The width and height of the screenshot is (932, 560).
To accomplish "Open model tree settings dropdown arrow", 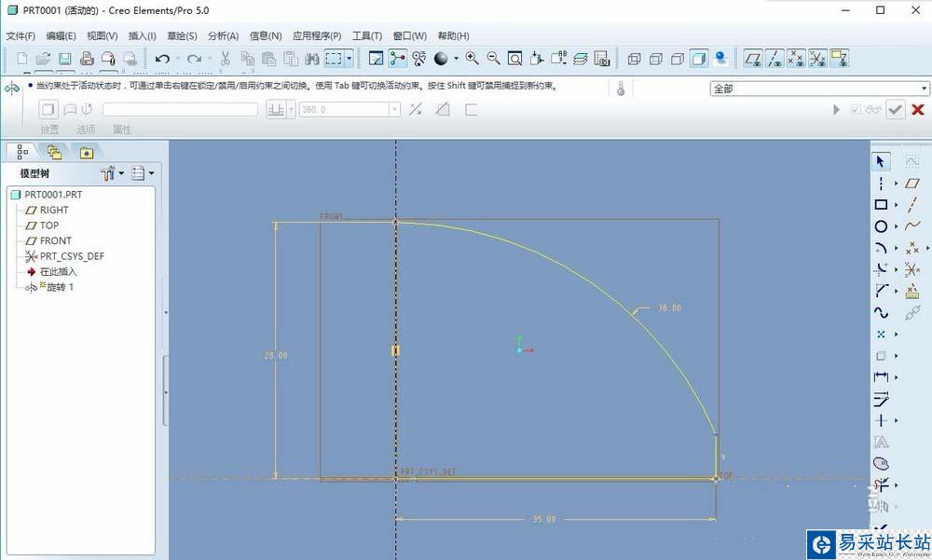I will pyautogui.click(x=121, y=173).
